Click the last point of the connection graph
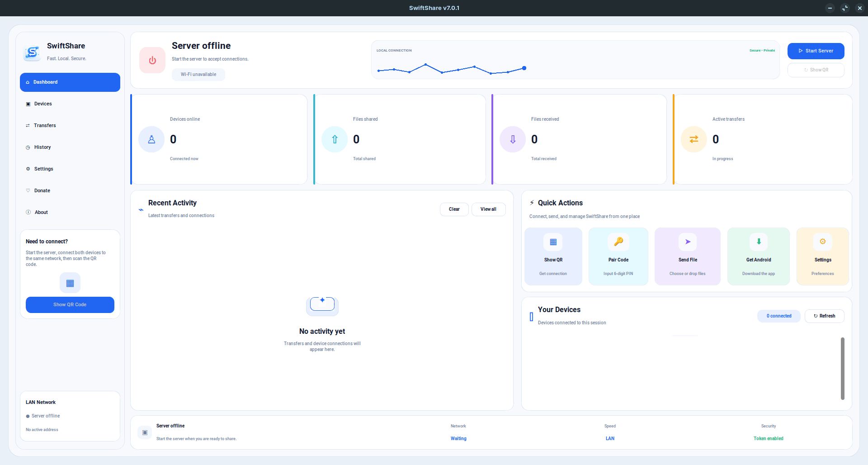868x465 pixels. click(x=524, y=68)
